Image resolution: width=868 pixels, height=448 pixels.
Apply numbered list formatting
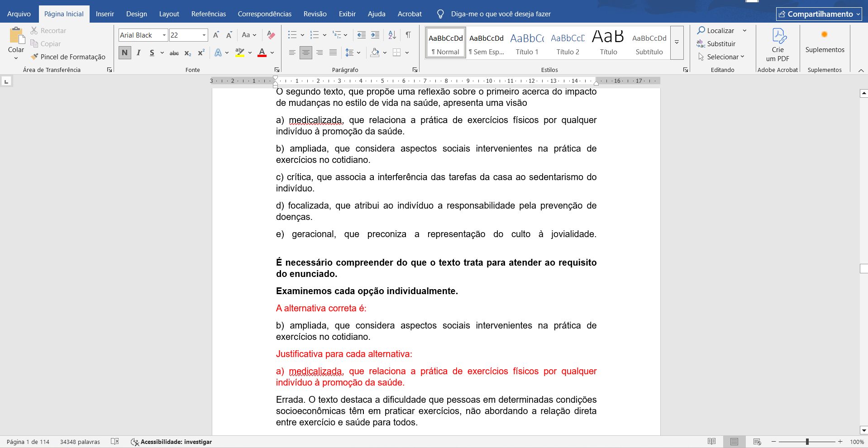click(315, 35)
